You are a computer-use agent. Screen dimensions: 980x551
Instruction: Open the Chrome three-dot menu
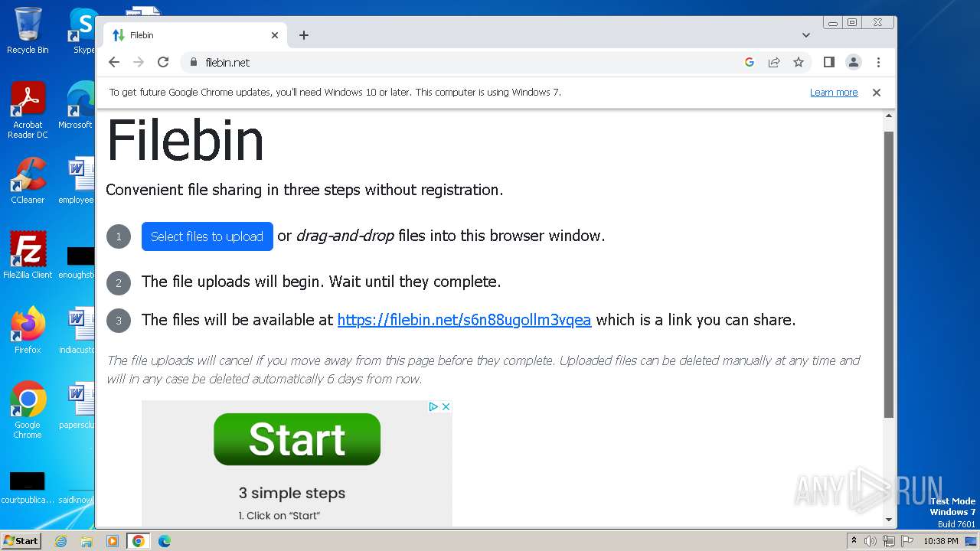tap(878, 63)
